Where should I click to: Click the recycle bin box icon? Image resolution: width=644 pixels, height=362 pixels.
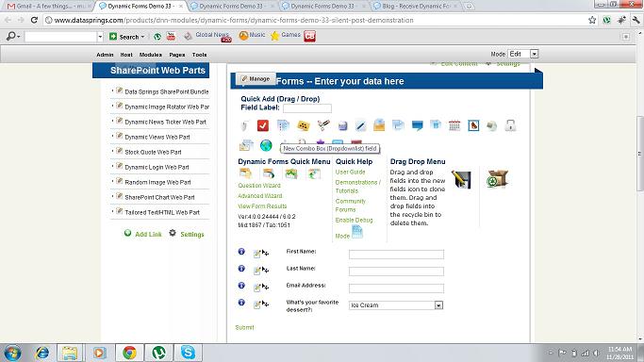[x=497, y=179]
